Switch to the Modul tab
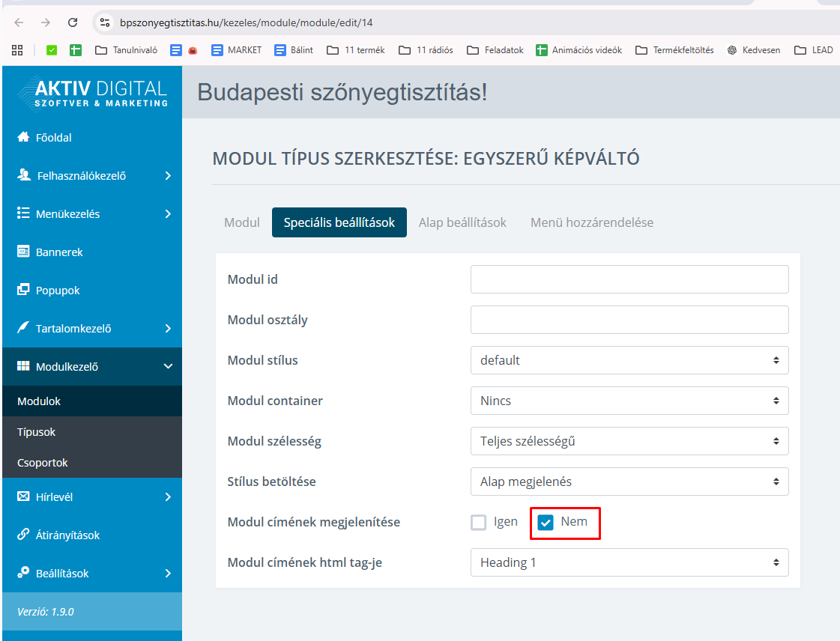Viewport: 840px width, 641px height. pyautogui.click(x=241, y=222)
